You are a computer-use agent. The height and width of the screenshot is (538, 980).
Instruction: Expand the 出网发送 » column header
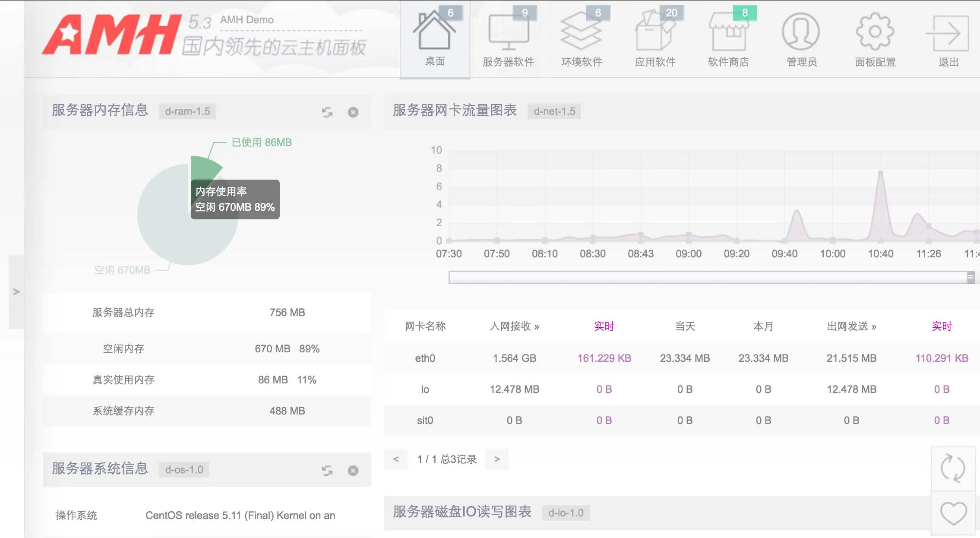coord(851,326)
